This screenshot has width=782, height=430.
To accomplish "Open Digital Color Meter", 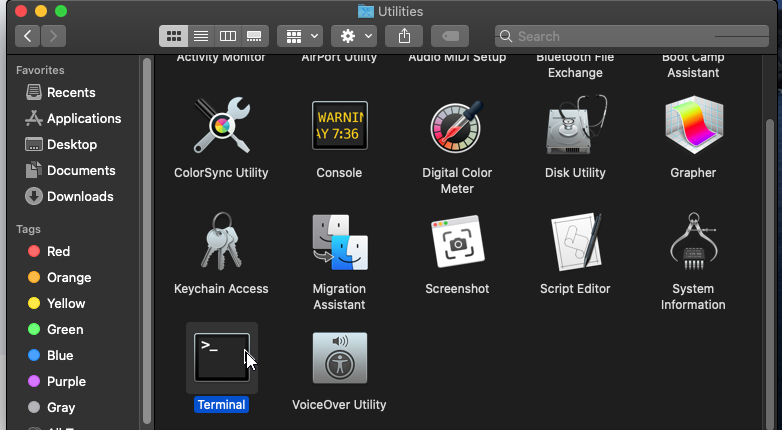I will (x=457, y=126).
